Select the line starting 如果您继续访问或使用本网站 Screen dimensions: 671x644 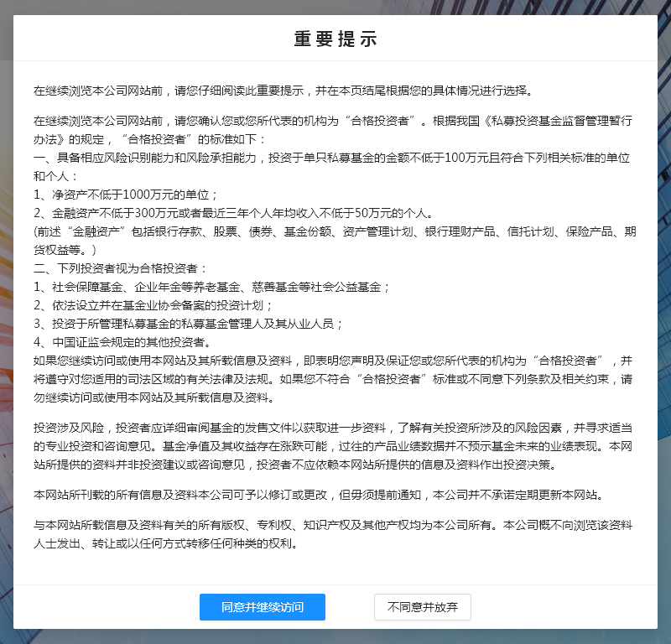333,379
